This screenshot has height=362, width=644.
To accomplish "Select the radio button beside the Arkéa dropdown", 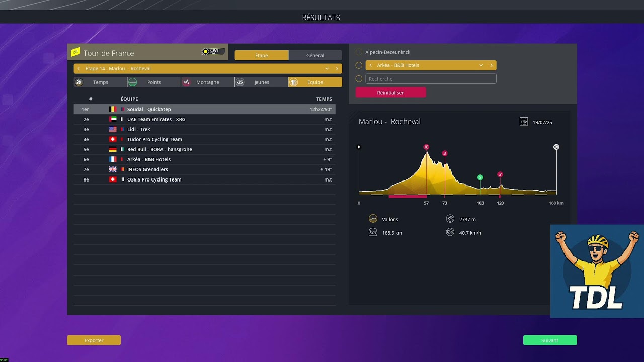I will pyautogui.click(x=359, y=65).
